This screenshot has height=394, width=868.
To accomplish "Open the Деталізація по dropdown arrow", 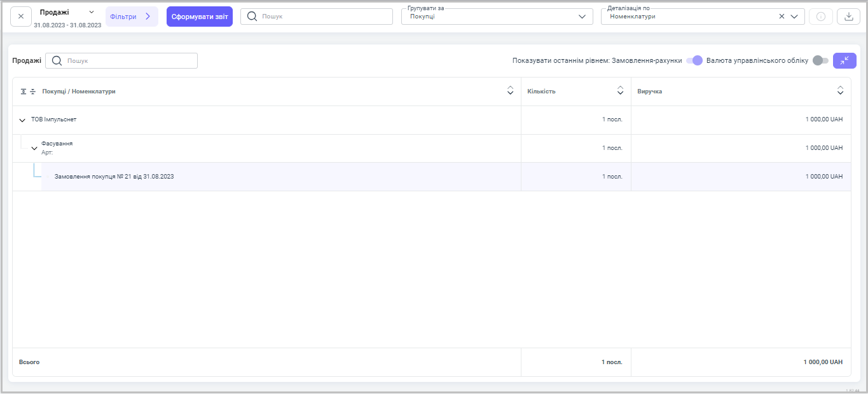I will click(794, 17).
